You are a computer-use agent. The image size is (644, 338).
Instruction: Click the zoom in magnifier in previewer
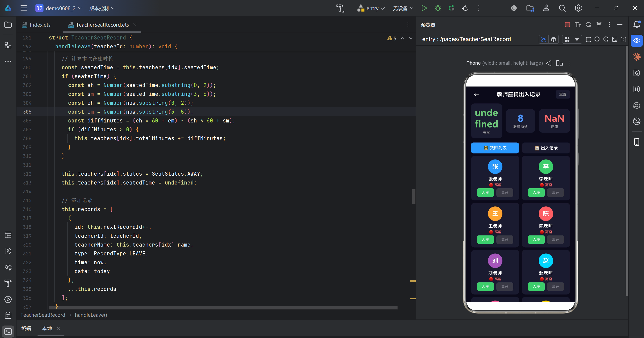pos(606,39)
